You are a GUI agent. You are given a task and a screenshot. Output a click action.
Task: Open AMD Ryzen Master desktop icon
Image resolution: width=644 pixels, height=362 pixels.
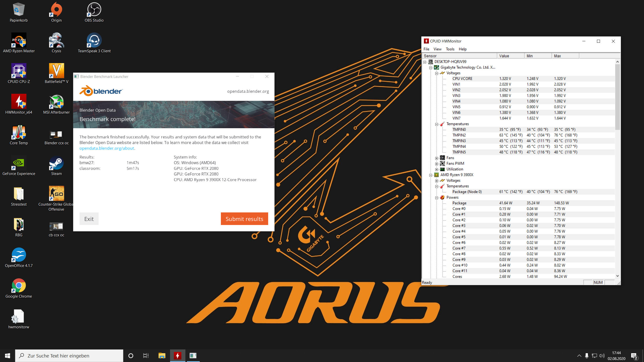coord(19,40)
